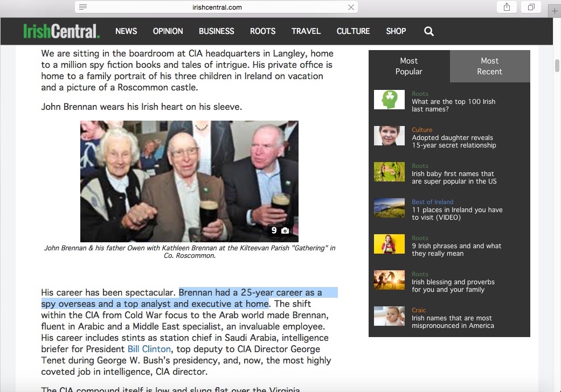Switch to the Most Recent tab
This screenshot has height=392, width=561.
tap(489, 66)
